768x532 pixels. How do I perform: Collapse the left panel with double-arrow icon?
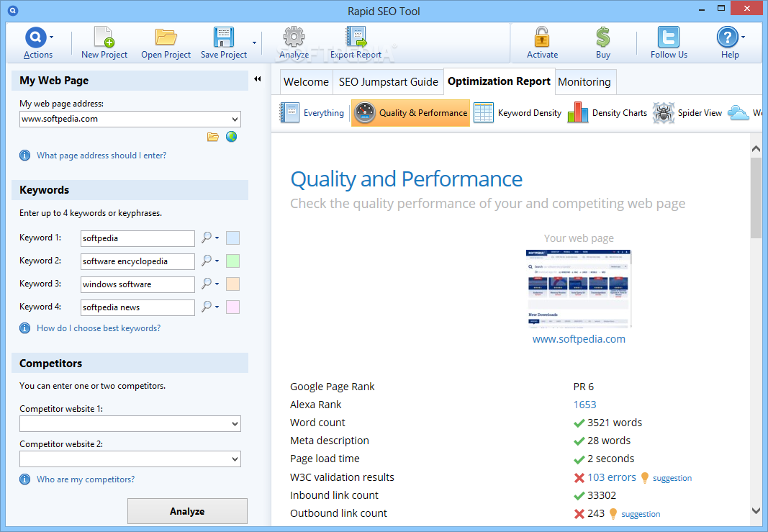pyautogui.click(x=257, y=79)
